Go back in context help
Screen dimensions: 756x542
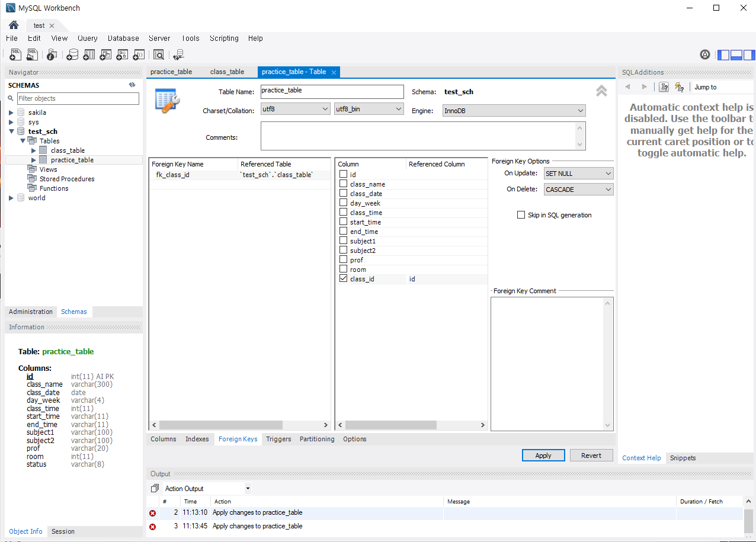coord(628,87)
